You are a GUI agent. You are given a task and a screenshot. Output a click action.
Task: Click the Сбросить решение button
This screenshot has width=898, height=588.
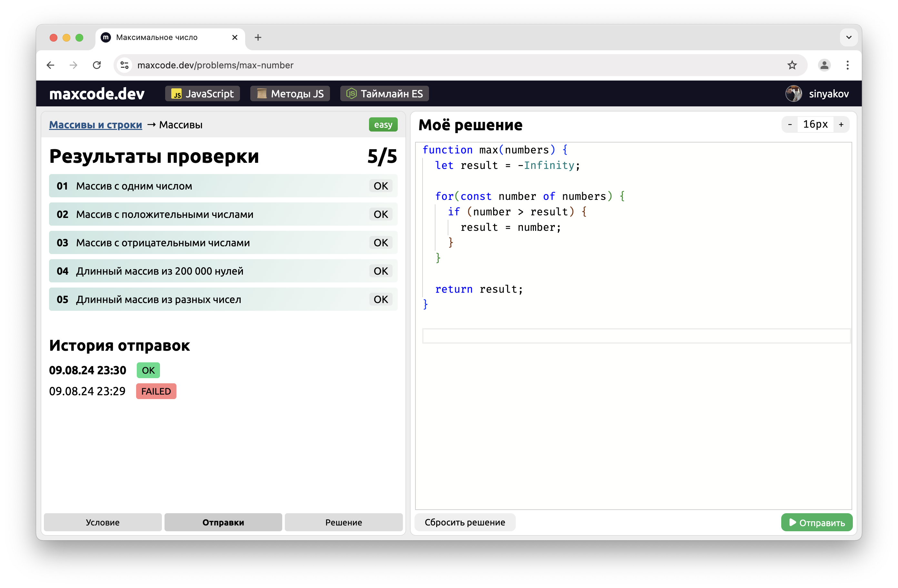pyautogui.click(x=464, y=522)
